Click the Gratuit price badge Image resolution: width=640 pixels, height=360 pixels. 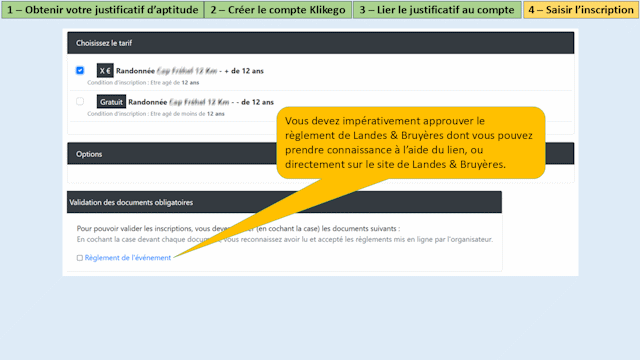111,102
